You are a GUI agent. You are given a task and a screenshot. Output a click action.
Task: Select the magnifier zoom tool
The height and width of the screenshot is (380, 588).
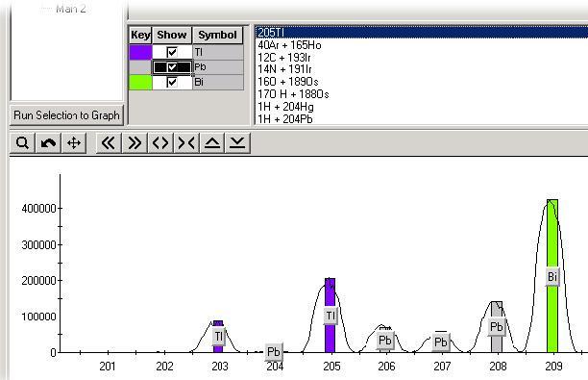point(22,143)
